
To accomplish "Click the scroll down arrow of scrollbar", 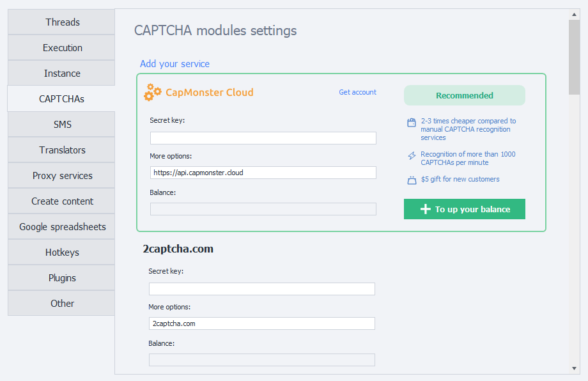I will pyautogui.click(x=575, y=368).
